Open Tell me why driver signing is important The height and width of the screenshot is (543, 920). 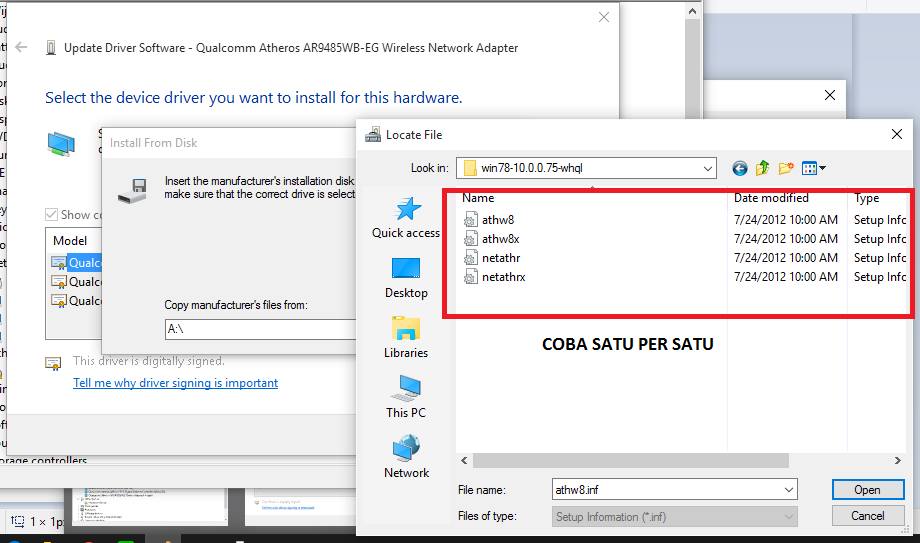[x=175, y=383]
